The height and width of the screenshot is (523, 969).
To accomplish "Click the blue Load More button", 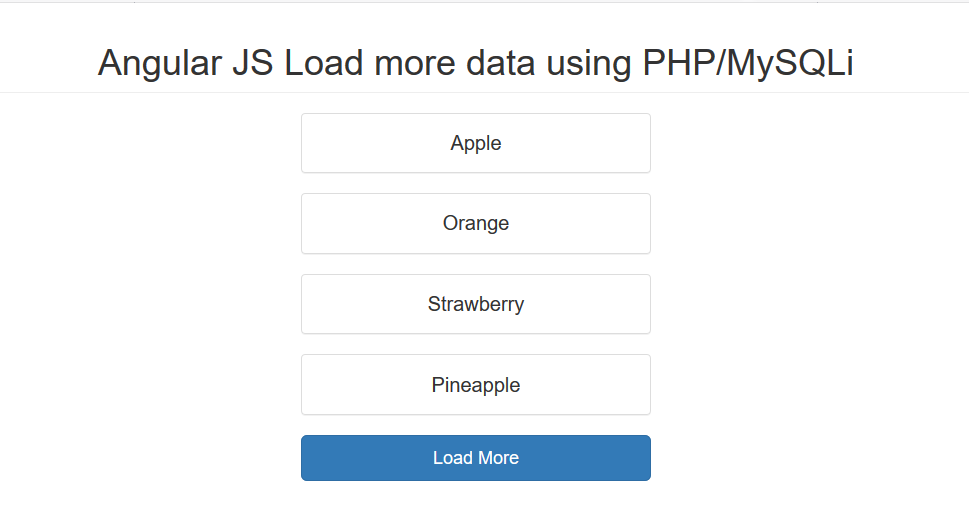I will click(x=476, y=458).
